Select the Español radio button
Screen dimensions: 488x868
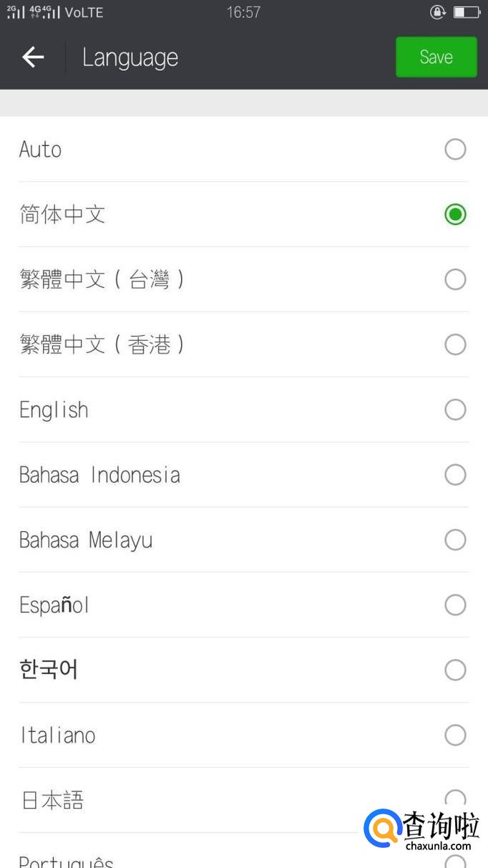click(455, 605)
